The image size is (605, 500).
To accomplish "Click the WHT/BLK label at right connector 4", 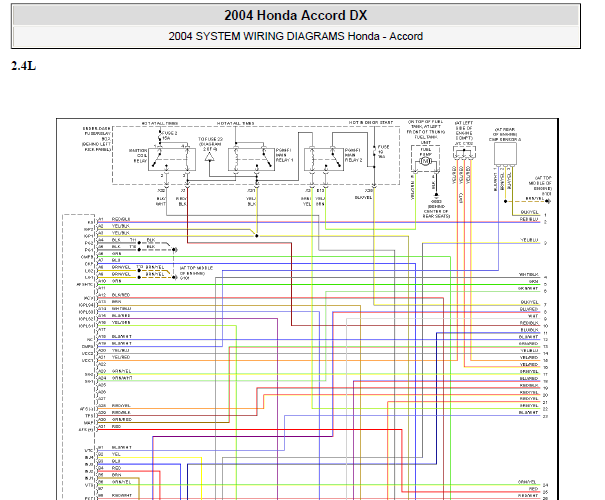I will [528, 275].
